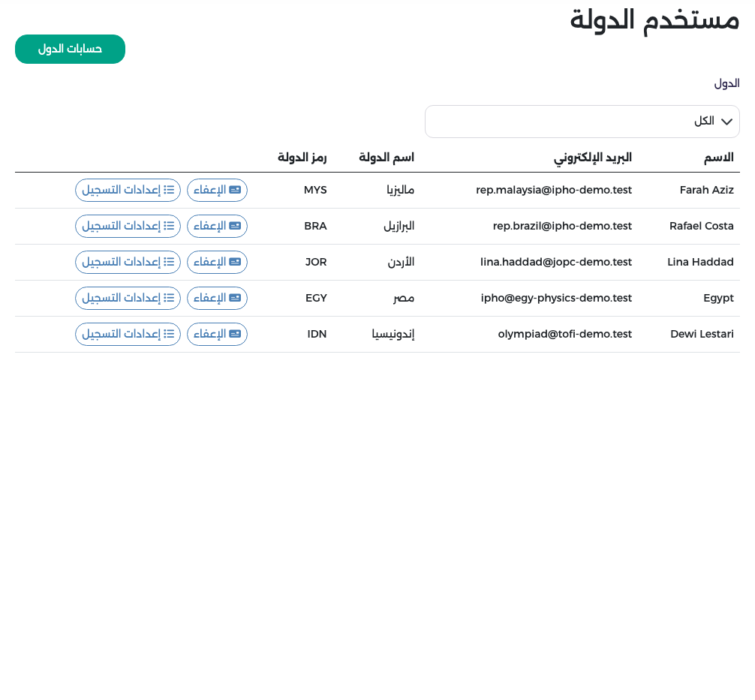755x700 pixels.
Task: Open الإعفاء for Farah Aziz row
Action: pyautogui.click(x=217, y=190)
